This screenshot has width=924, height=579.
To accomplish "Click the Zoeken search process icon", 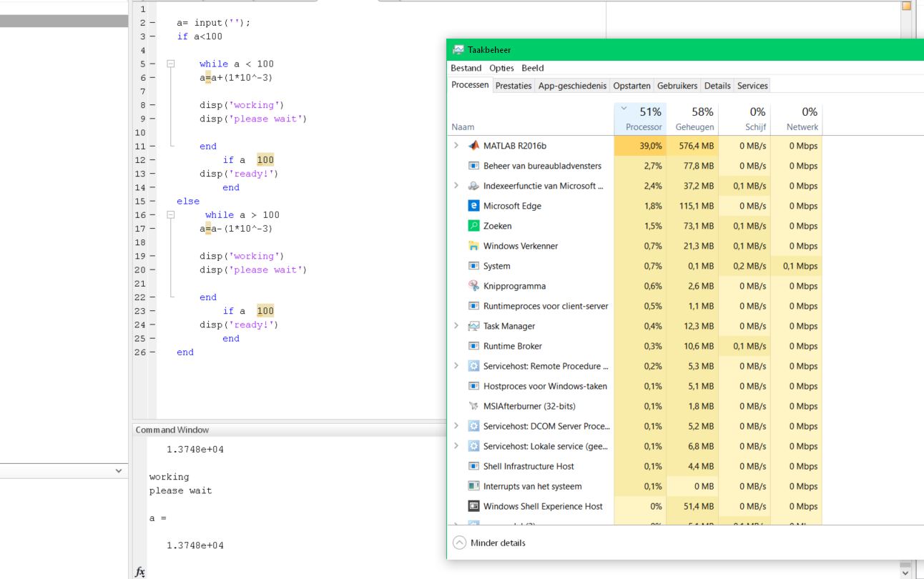I will pos(473,226).
